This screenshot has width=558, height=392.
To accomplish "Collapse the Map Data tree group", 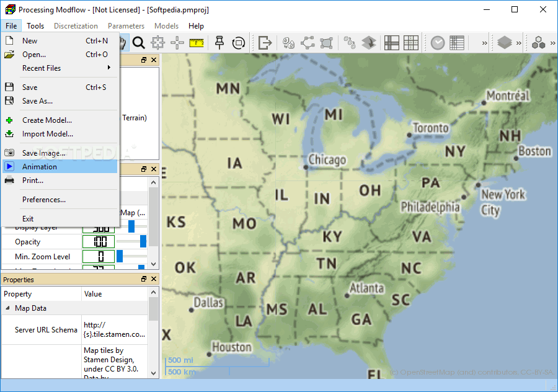I will tap(7, 308).
